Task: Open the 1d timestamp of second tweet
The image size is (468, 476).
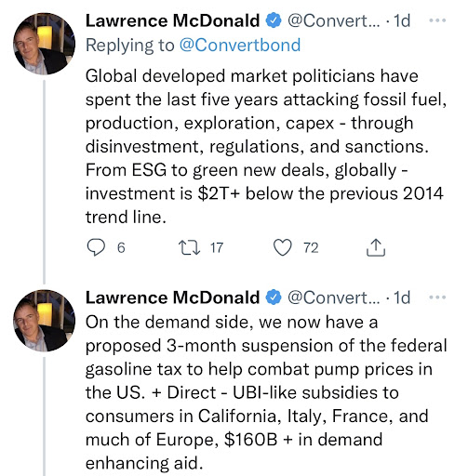Action: (402, 297)
